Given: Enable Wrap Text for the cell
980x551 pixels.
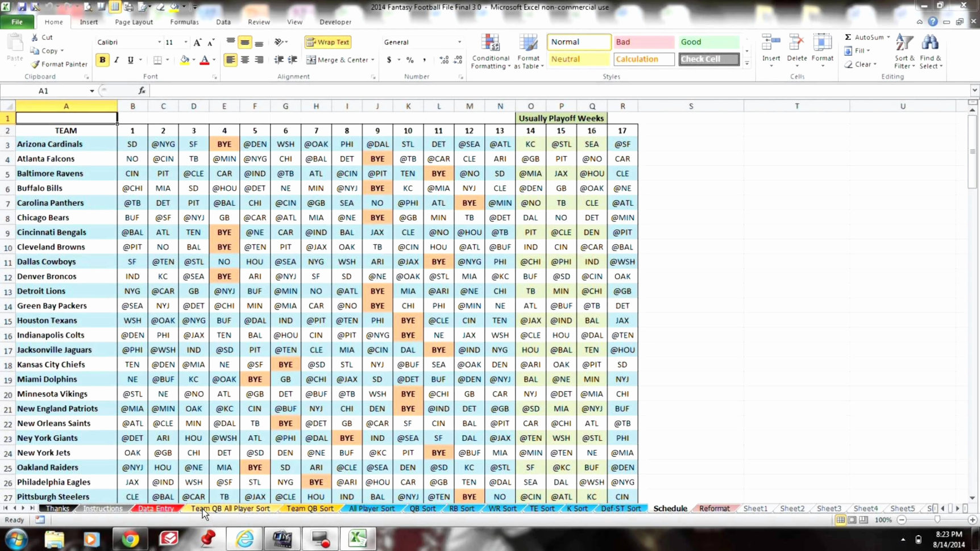Looking at the screenshot, I should pos(327,41).
